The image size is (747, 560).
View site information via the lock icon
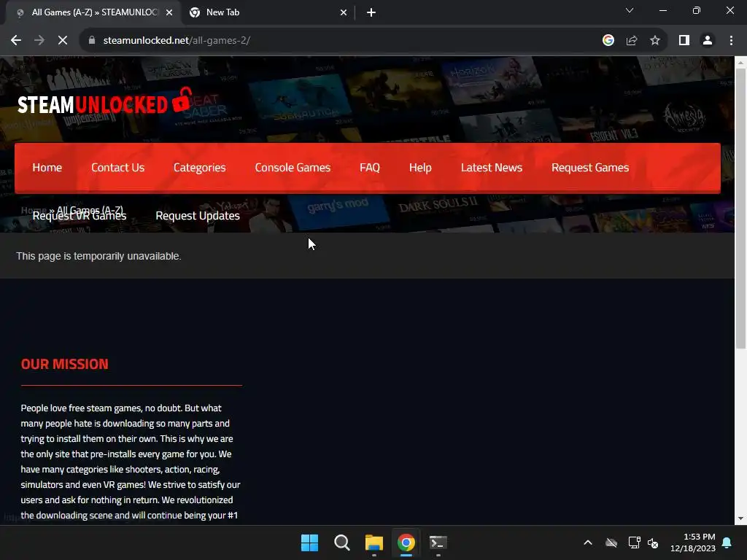coord(91,41)
